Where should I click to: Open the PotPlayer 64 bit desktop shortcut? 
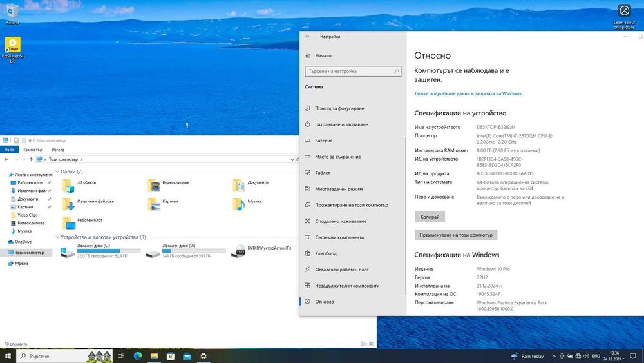[12, 44]
